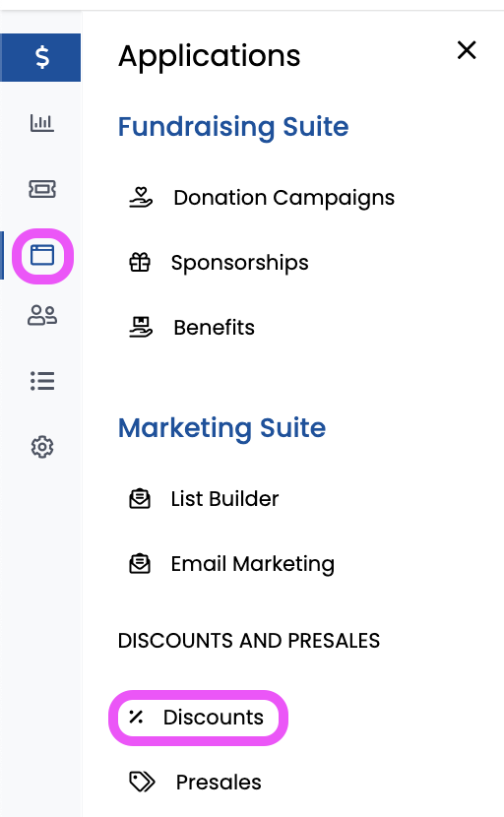Go to Benefits
The width and height of the screenshot is (504, 817).
215,328
